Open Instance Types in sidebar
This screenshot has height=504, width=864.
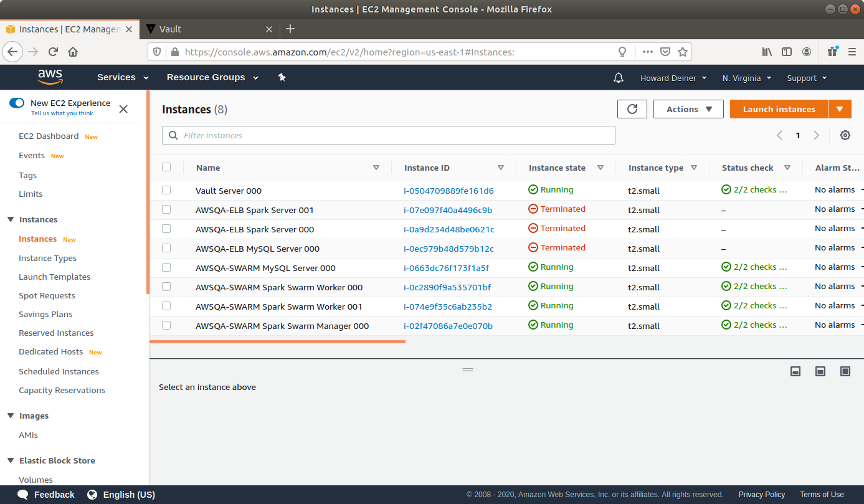tap(47, 258)
